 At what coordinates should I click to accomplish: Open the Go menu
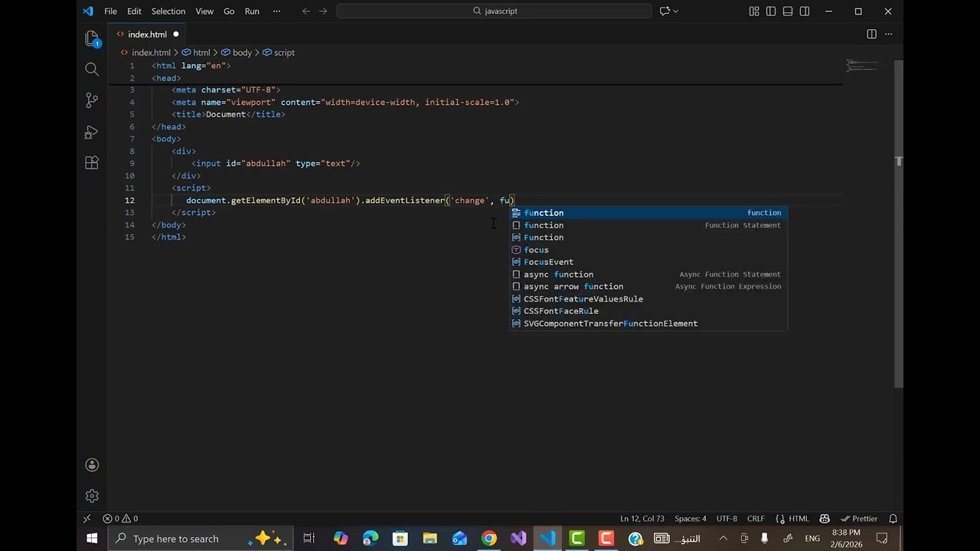point(229,11)
